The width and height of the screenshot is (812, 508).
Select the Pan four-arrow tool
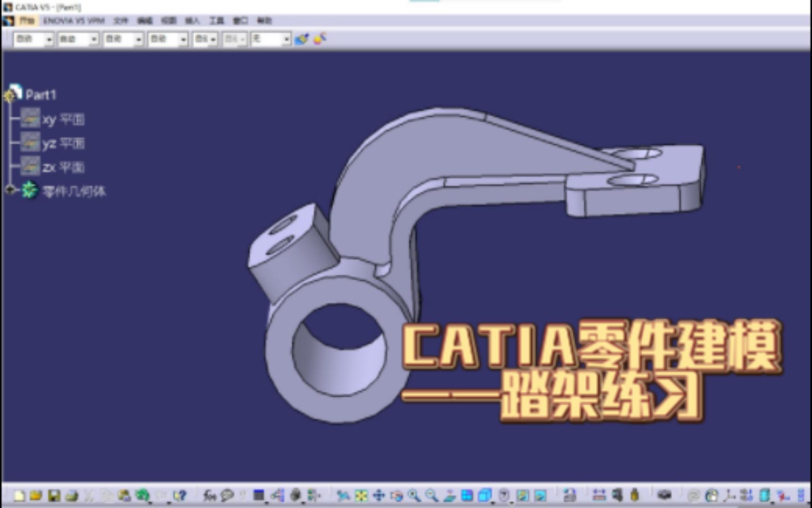pos(379,495)
